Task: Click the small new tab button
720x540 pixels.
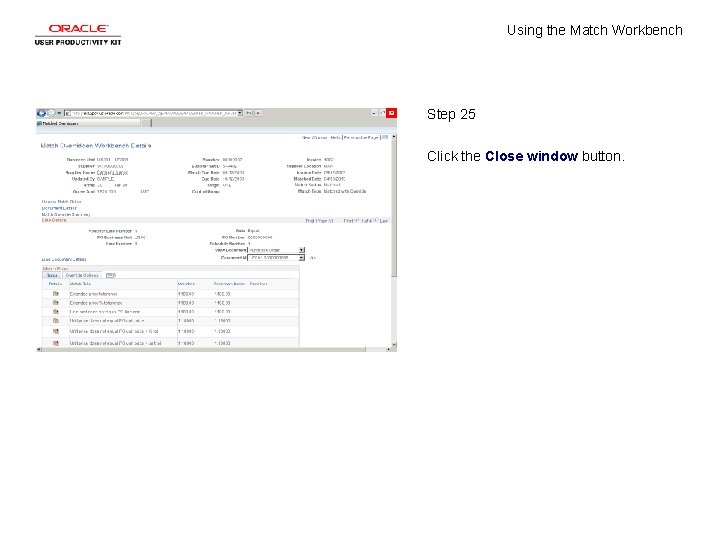Action: [146, 123]
